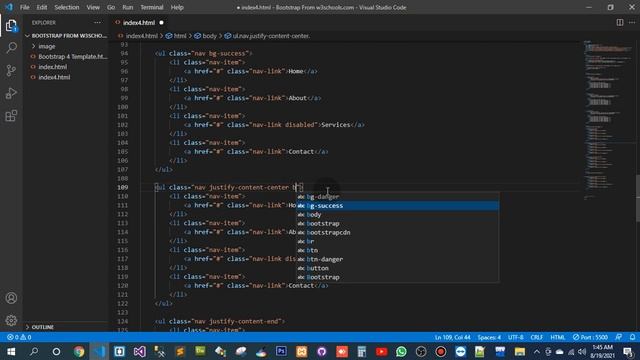Viewport: 640px width, 360px height.
Task: Open Sublime Text from taskbar
Action: [180, 351]
